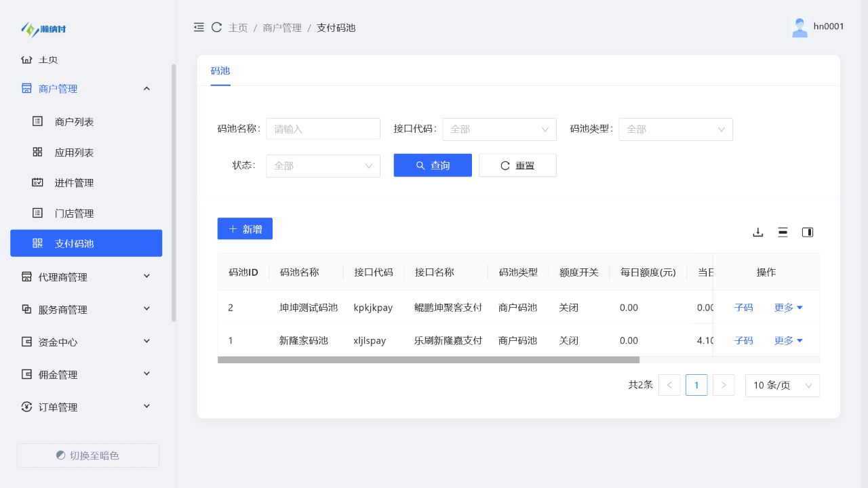This screenshot has height=488, width=868.
Task: Open 商户列表 menu item
Action: tap(86, 122)
